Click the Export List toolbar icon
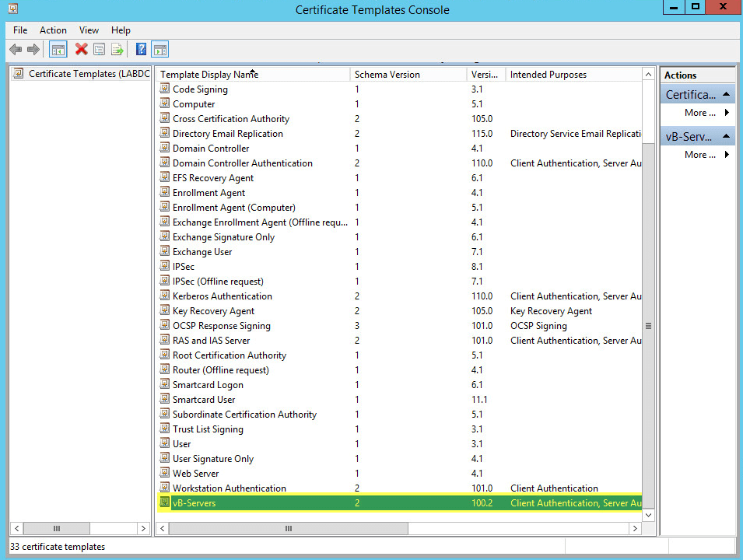The height and width of the screenshot is (560, 743). click(x=117, y=49)
